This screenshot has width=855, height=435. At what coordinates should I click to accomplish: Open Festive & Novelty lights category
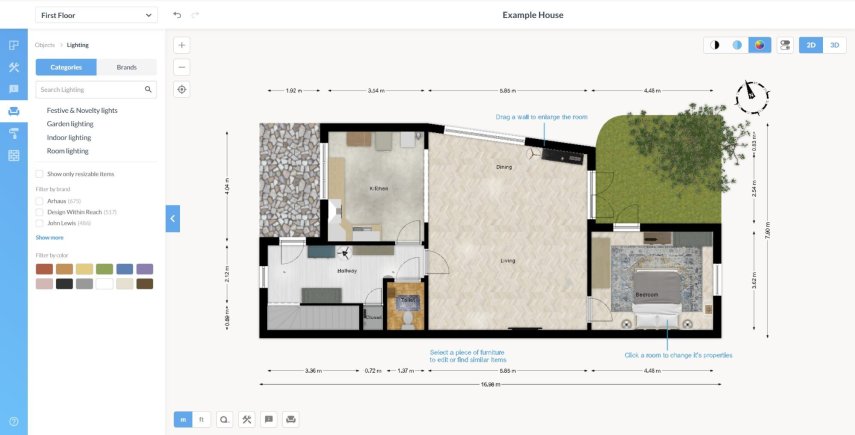pos(82,110)
